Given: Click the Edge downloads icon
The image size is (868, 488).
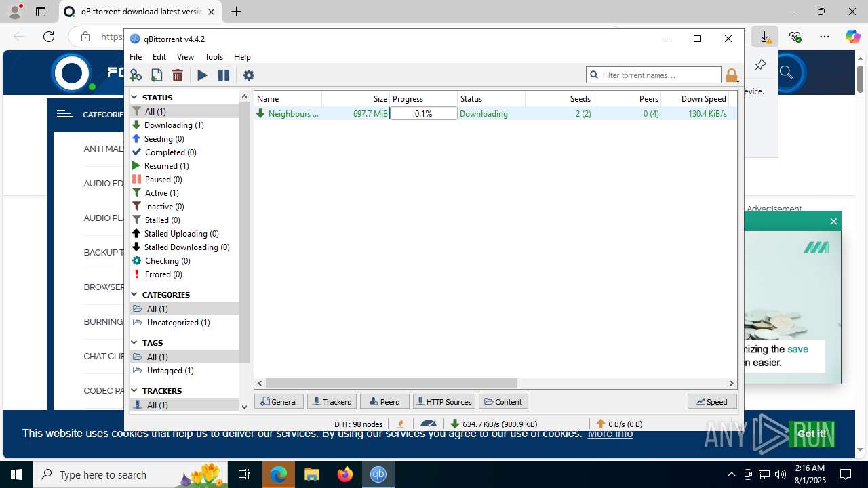Looking at the screenshot, I should click(765, 37).
